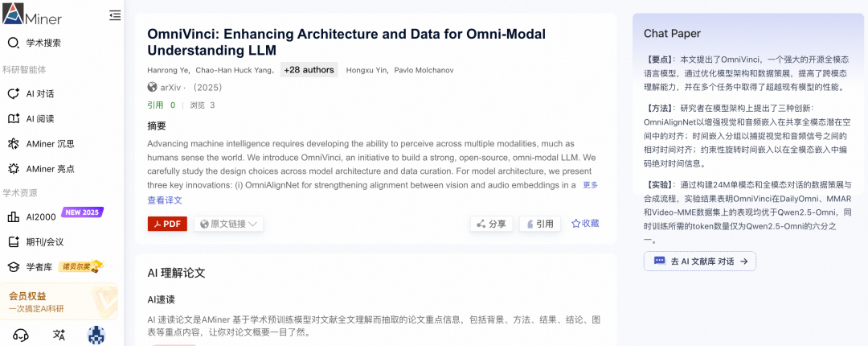Click the 引用 cite button
This screenshot has height=346, width=868.
pos(540,224)
